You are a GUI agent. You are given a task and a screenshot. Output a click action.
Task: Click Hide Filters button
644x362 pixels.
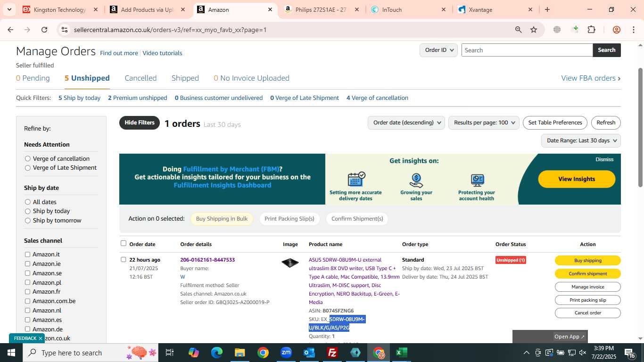coord(140,123)
